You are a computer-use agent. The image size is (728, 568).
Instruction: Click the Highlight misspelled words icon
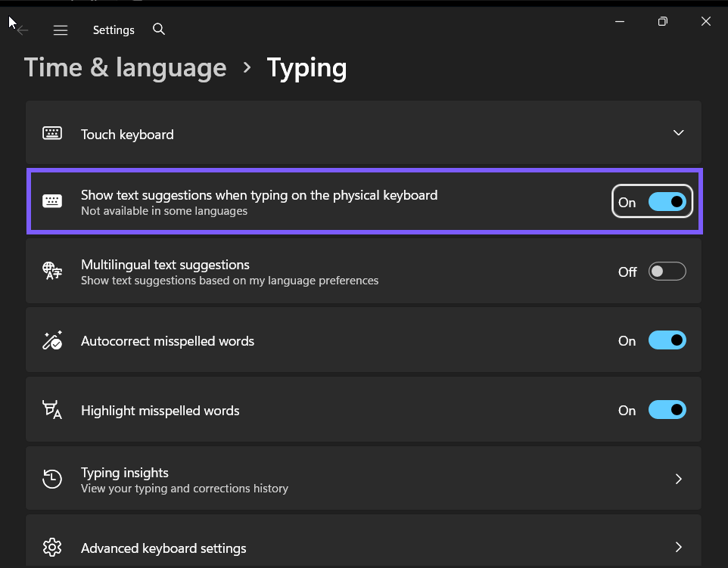click(x=52, y=410)
